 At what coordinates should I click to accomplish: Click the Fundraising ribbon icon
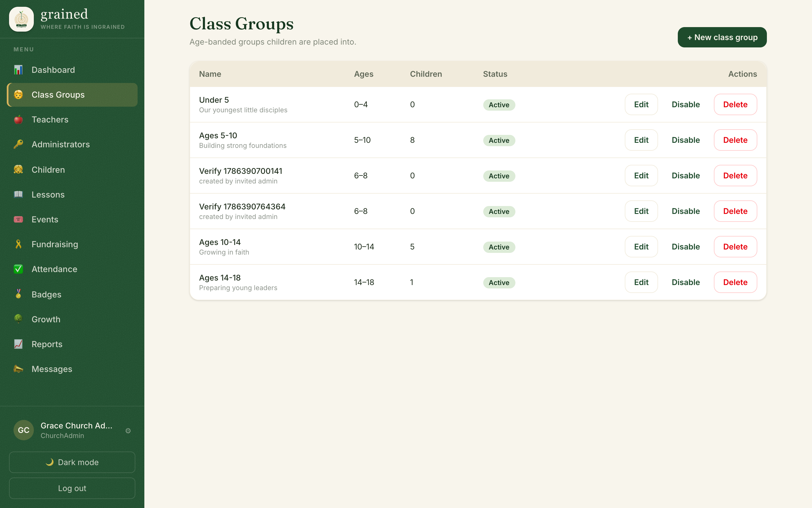coord(18,244)
